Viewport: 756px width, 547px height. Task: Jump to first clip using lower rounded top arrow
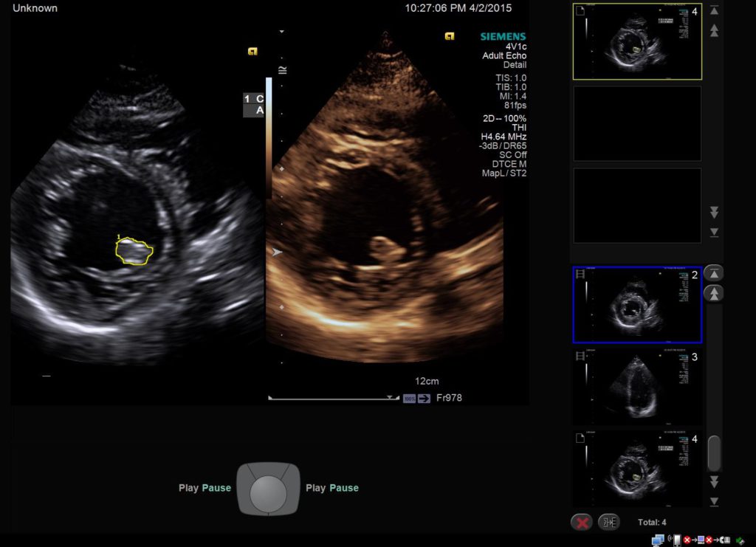[714, 273]
